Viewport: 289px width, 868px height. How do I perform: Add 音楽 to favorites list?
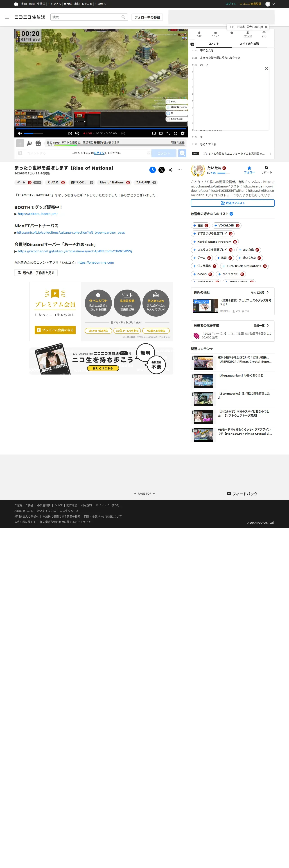(x=194, y=225)
